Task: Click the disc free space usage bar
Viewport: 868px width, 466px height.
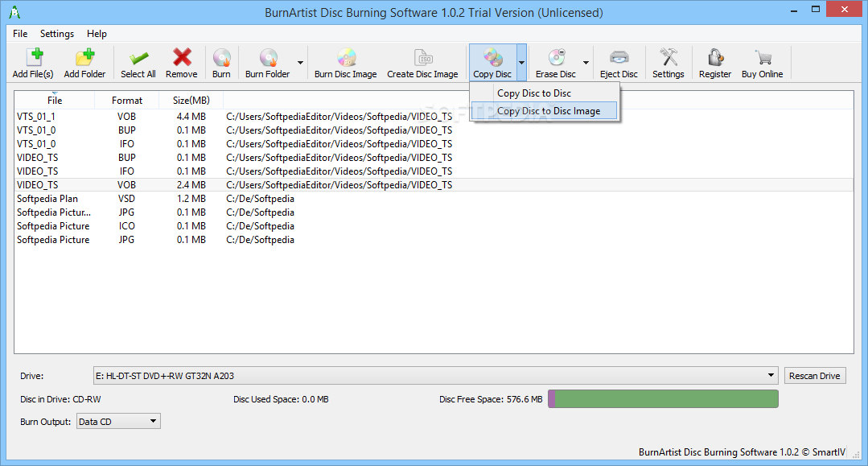Action: (663, 399)
